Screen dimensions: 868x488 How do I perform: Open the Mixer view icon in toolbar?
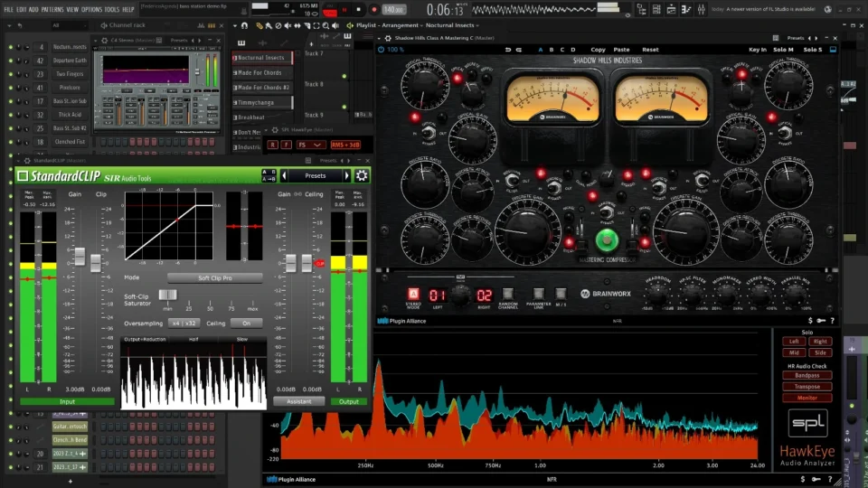(x=702, y=9)
